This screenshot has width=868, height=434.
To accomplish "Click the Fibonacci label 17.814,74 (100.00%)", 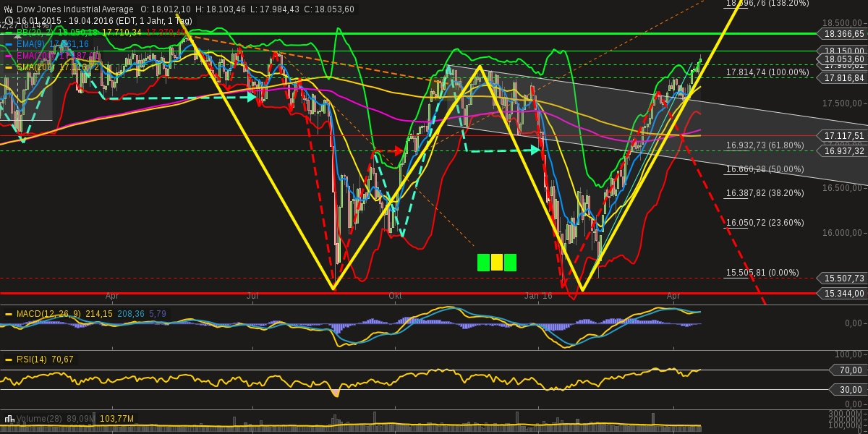I will (x=767, y=72).
